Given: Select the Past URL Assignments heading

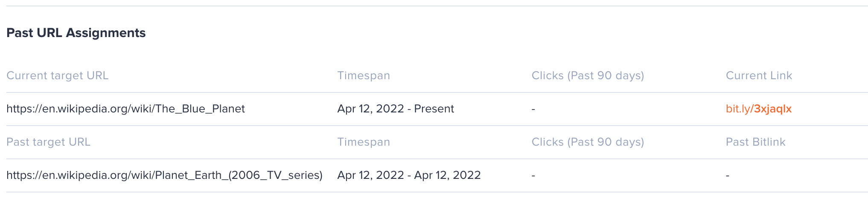Looking at the screenshot, I should pyautogui.click(x=76, y=33).
